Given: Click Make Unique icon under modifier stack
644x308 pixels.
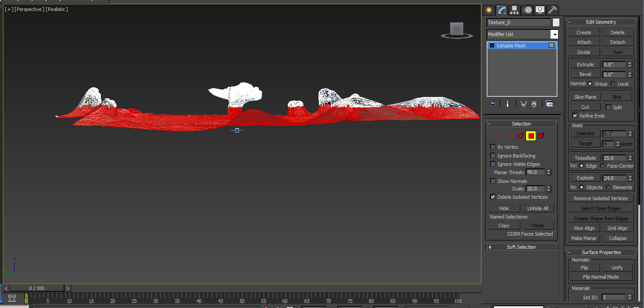Looking at the screenshot, I should [x=523, y=104].
